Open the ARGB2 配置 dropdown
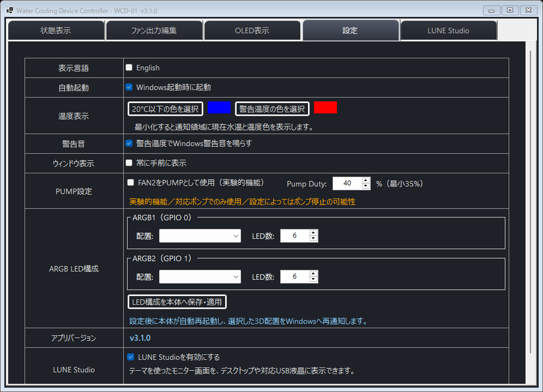The width and height of the screenshot is (543, 392). (200, 276)
